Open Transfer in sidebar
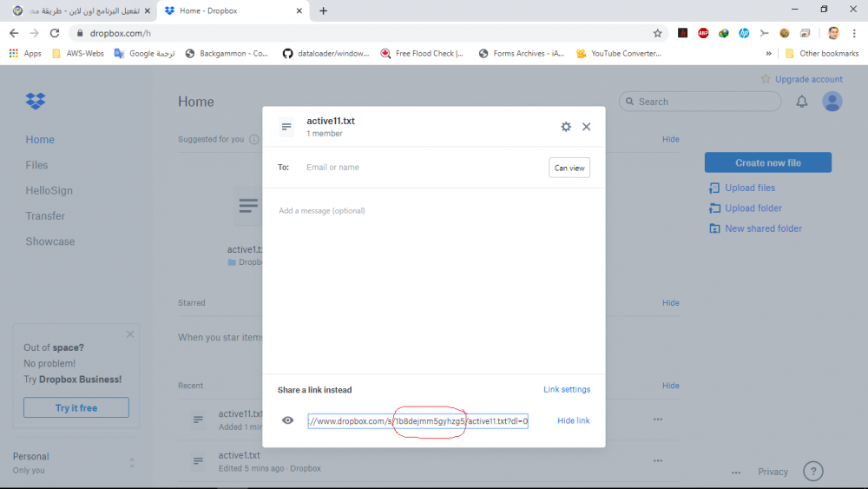 (45, 216)
